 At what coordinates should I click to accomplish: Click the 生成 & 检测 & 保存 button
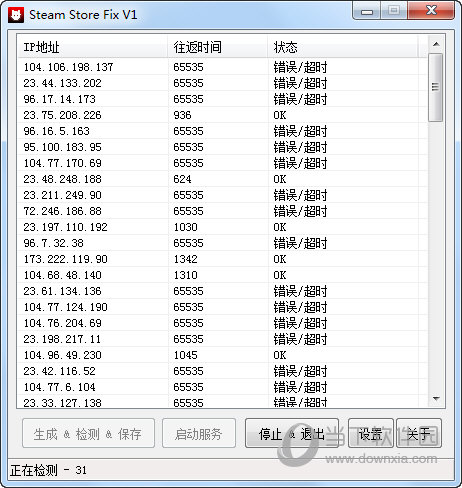[88, 433]
